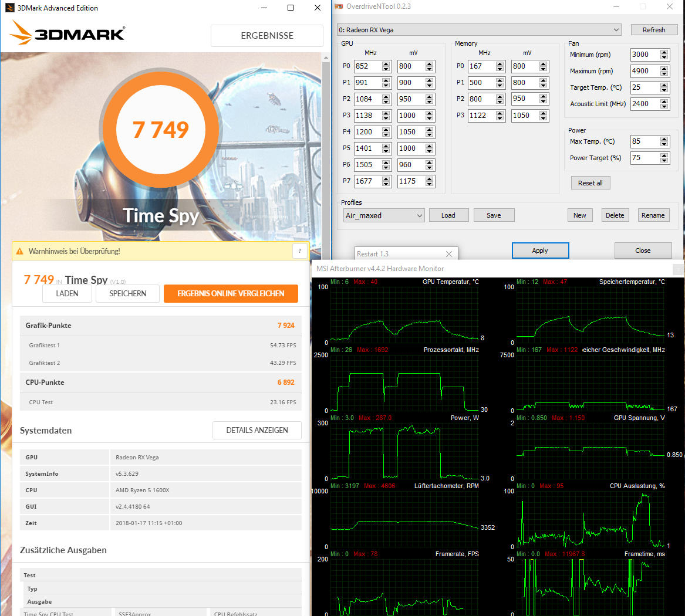Open the Radeon RX Vega GPU dropdown
The height and width of the screenshot is (616, 685).
(x=479, y=30)
